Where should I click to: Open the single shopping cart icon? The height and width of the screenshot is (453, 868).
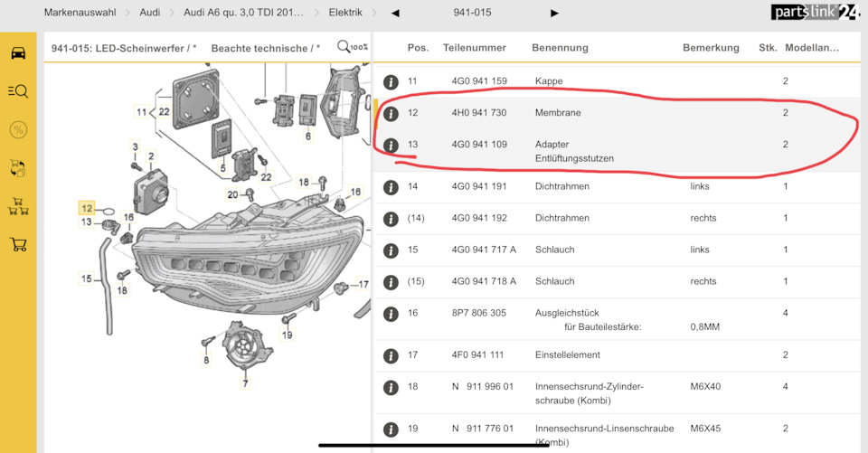tap(18, 244)
